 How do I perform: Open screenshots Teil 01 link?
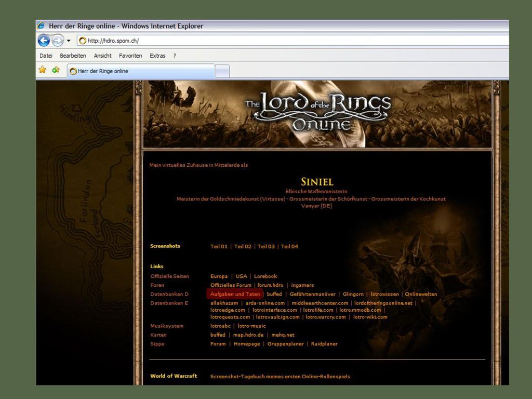(219, 246)
